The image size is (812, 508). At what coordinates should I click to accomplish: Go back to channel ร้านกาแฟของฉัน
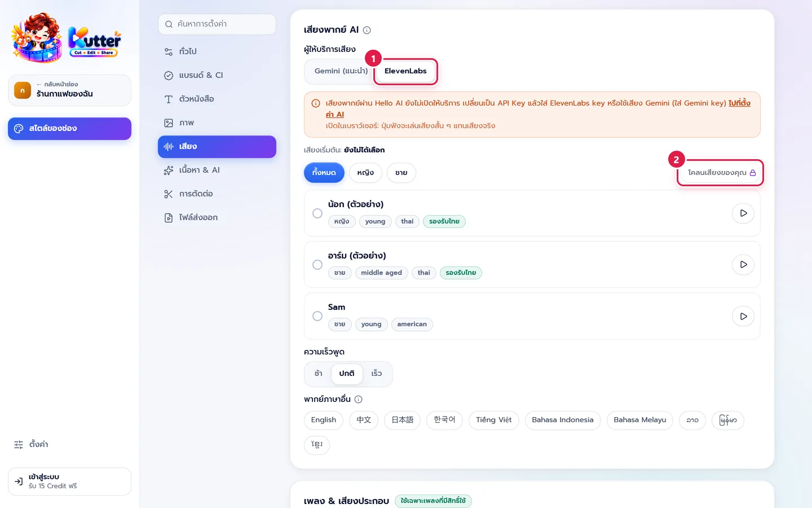pos(69,90)
